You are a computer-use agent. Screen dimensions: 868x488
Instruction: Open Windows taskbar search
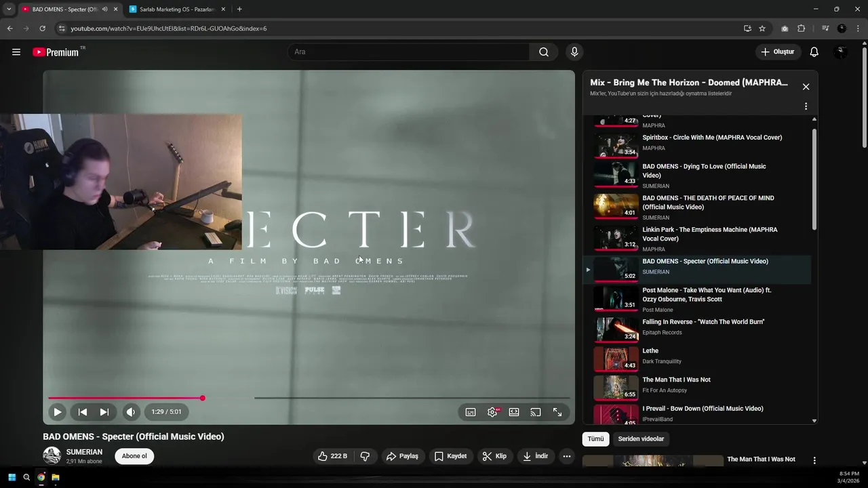pos(26,477)
